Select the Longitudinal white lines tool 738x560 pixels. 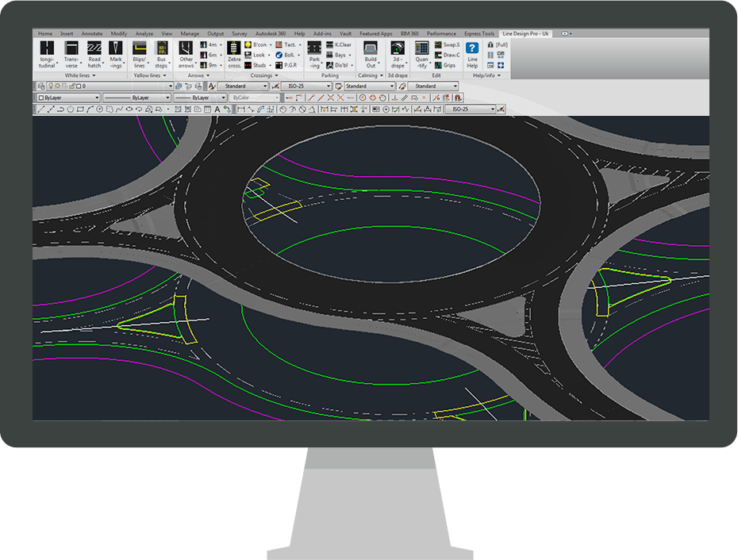tap(44, 57)
